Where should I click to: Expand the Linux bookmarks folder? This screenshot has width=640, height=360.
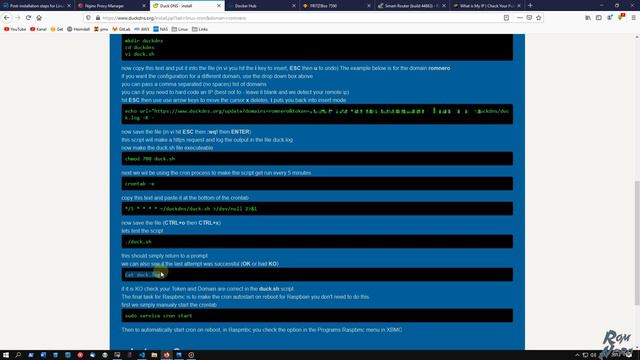[x=180, y=29]
